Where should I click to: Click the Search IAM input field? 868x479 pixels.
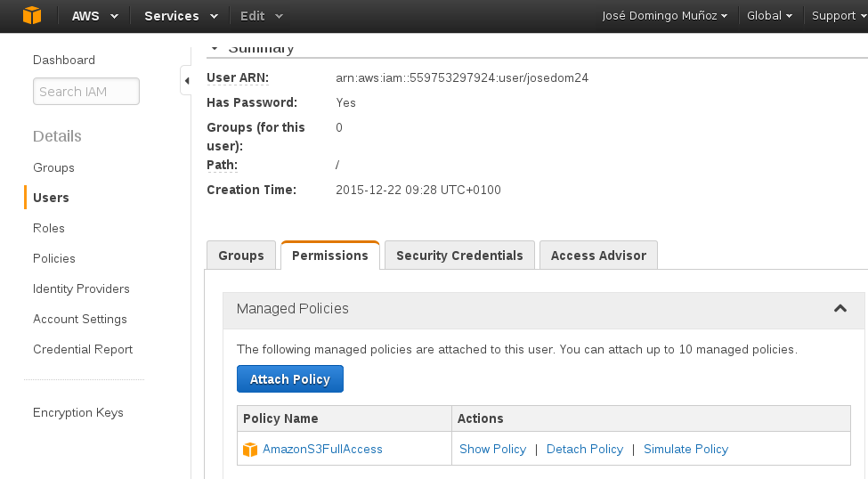pos(86,92)
